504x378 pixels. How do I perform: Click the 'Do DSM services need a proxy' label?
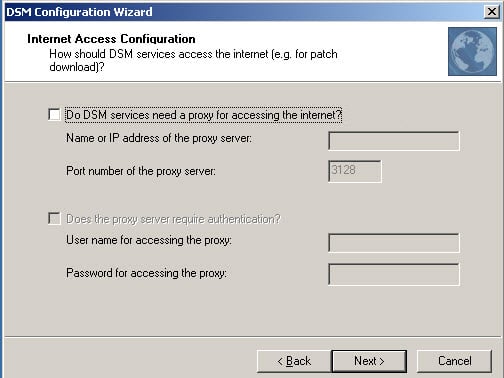(204, 115)
